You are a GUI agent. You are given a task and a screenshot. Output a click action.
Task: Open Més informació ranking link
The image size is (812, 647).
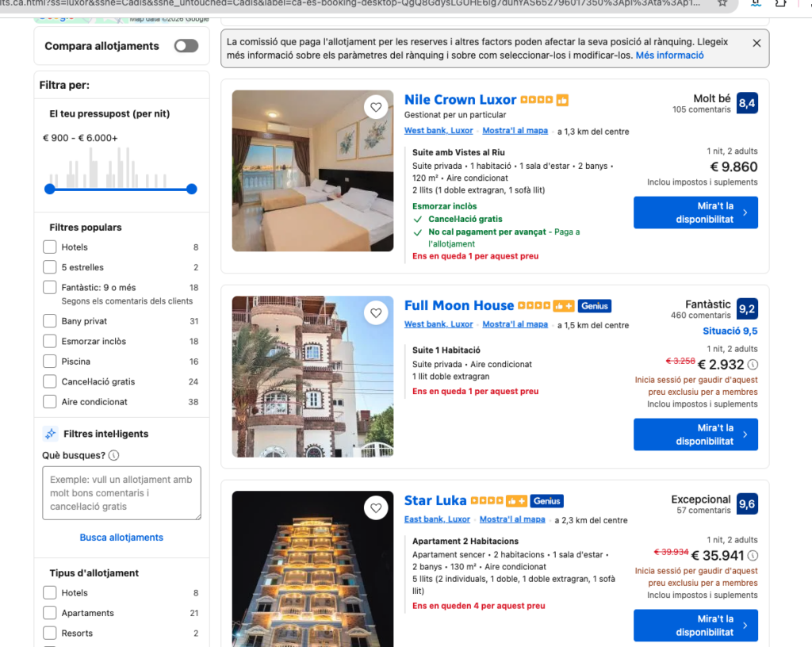pyautogui.click(x=669, y=56)
